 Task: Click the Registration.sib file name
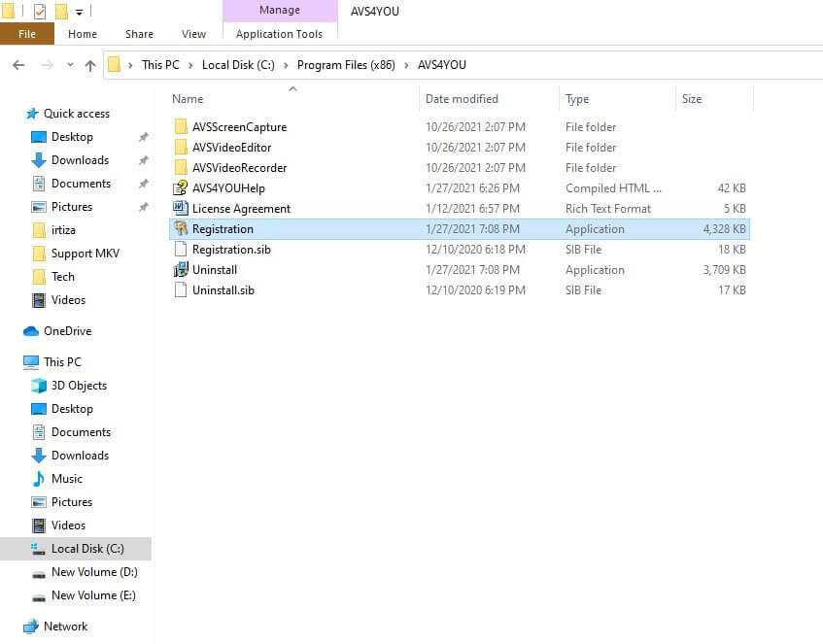click(231, 250)
